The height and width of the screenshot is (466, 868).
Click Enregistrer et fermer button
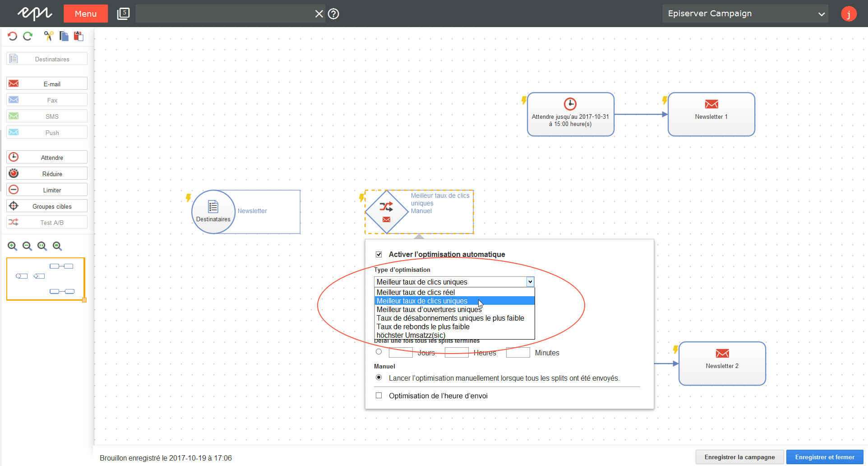point(825,457)
